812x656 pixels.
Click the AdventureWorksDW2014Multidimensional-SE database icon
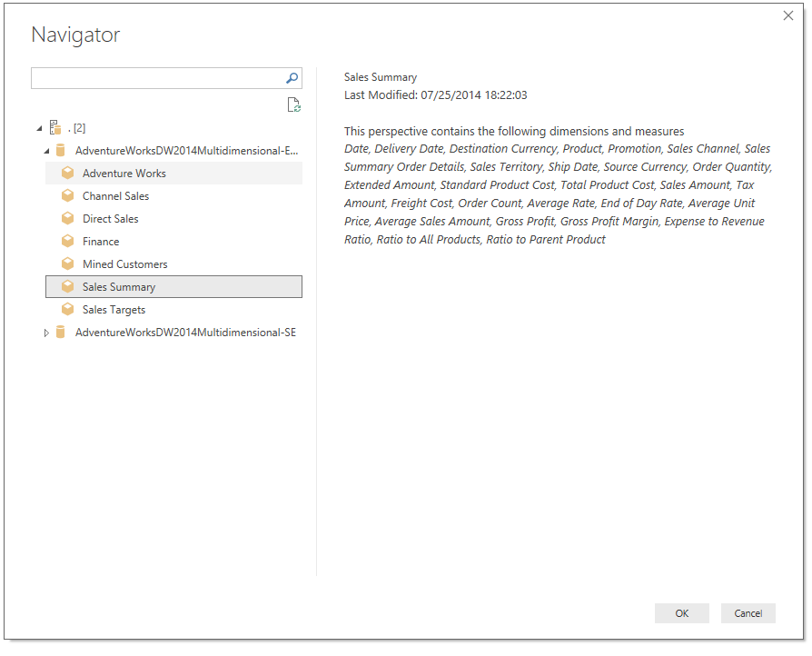click(60, 333)
